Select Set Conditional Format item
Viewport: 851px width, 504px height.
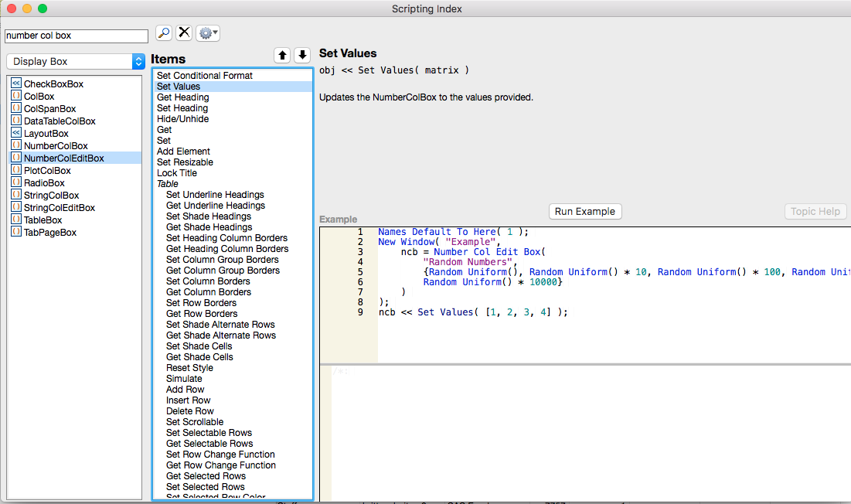(x=205, y=76)
